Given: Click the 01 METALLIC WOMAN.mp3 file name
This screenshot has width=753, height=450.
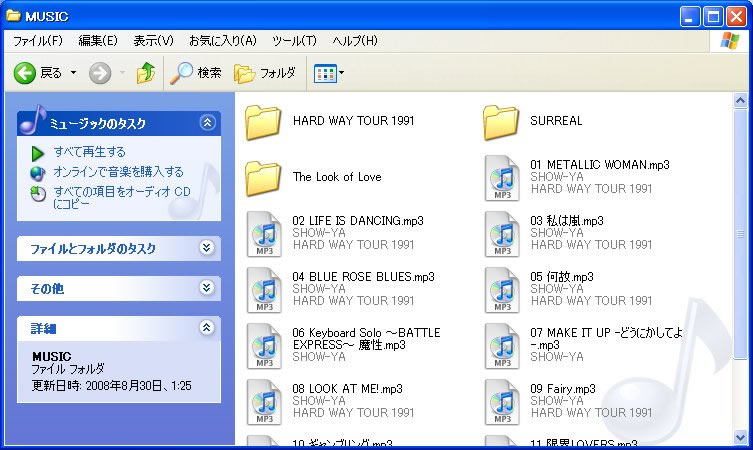Looking at the screenshot, I should point(600,165).
